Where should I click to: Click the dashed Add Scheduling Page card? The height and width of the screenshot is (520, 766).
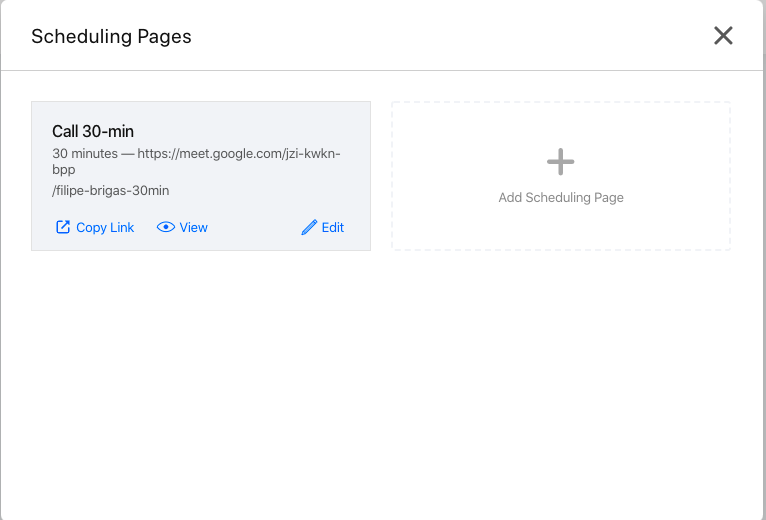click(x=561, y=176)
